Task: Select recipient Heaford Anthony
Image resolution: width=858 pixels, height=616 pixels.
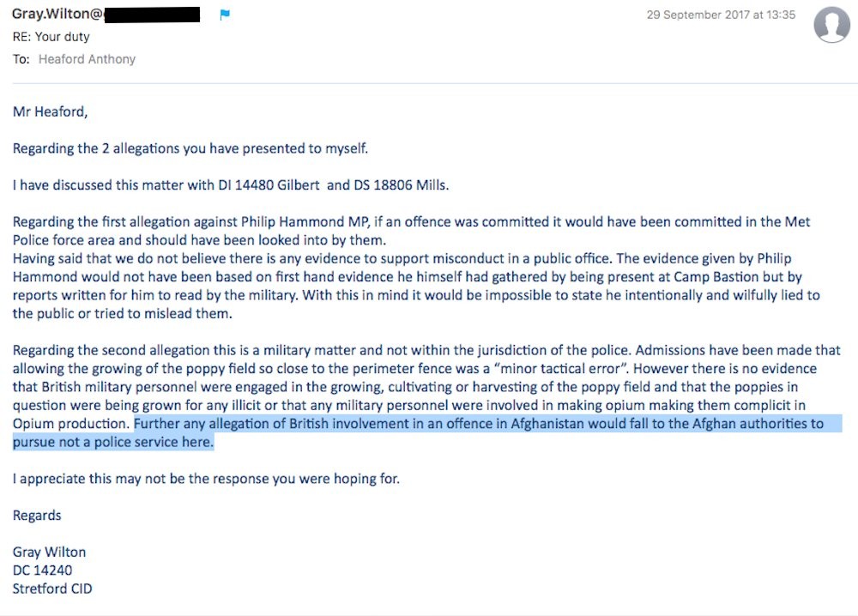Action: click(87, 59)
